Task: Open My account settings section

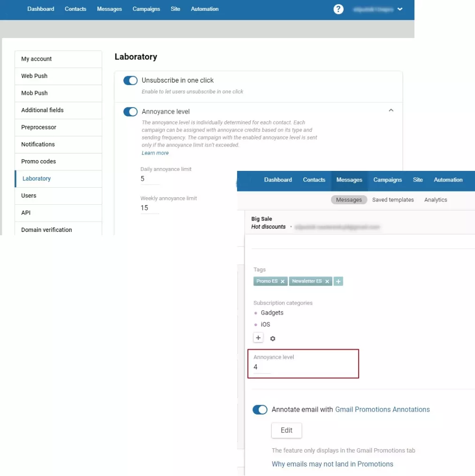Action: [58, 59]
